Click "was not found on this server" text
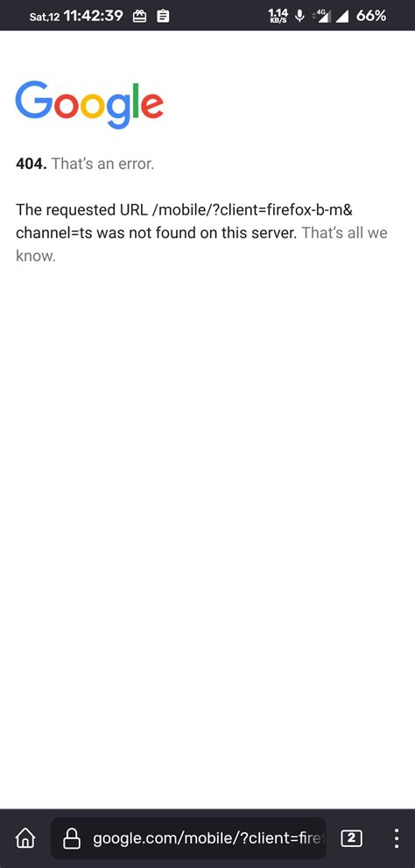The width and height of the screenshot is (415, 868). [197, 233]
